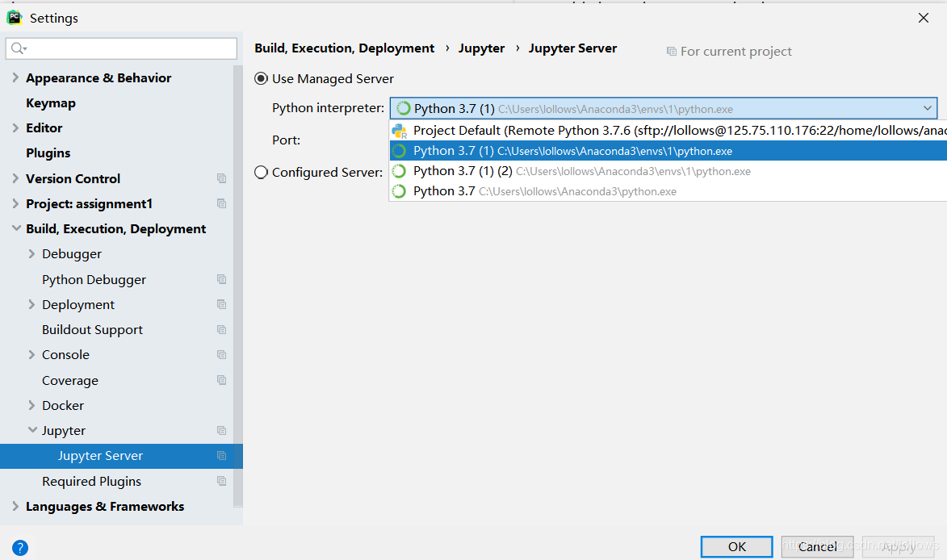The image size is (947, 560).
Task: Choose Python 3.7 (1) (2) interpreter option
Action: [x=668, y=171]
